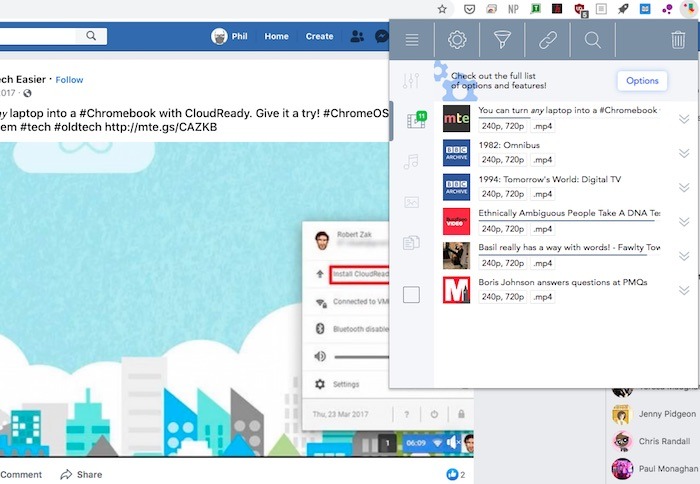Open Phil's profile in Facebook header

tap(229, 36)
